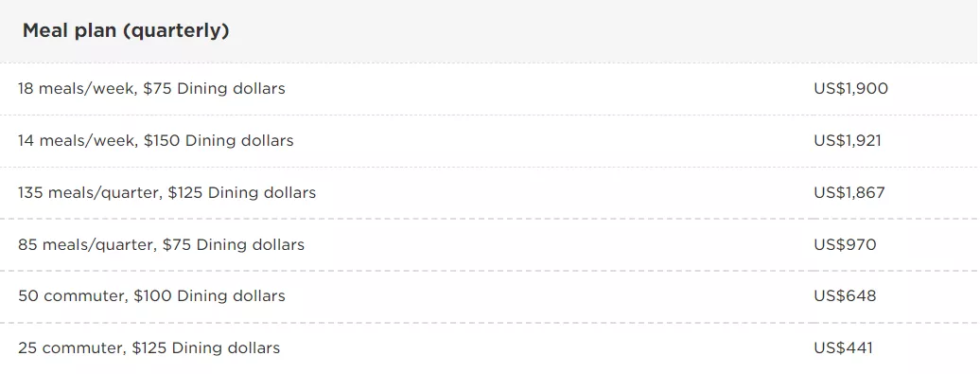Click '$125 Dining dollars' in the 135 meals row
The image size is (980, 374).
242,192
